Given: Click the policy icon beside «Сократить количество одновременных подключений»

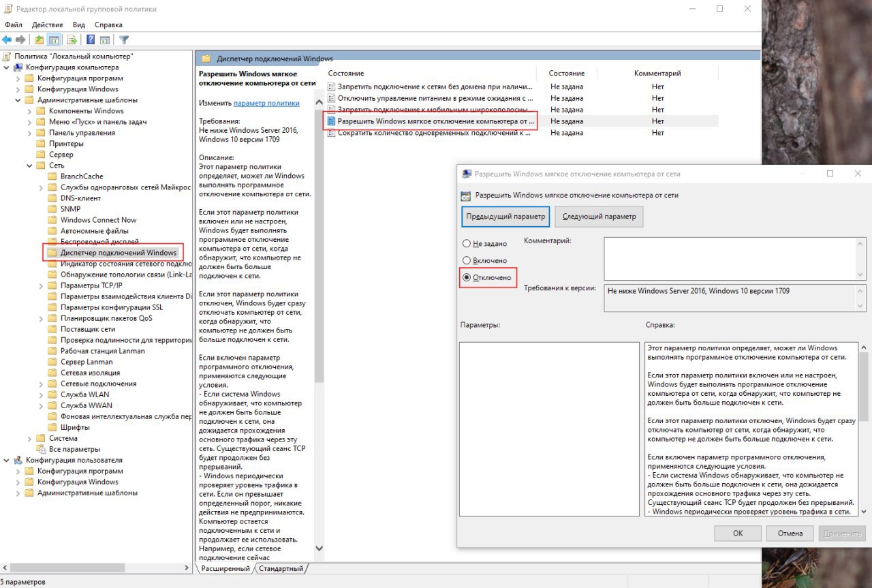Looking at the screenshot, I should (332, 133).
